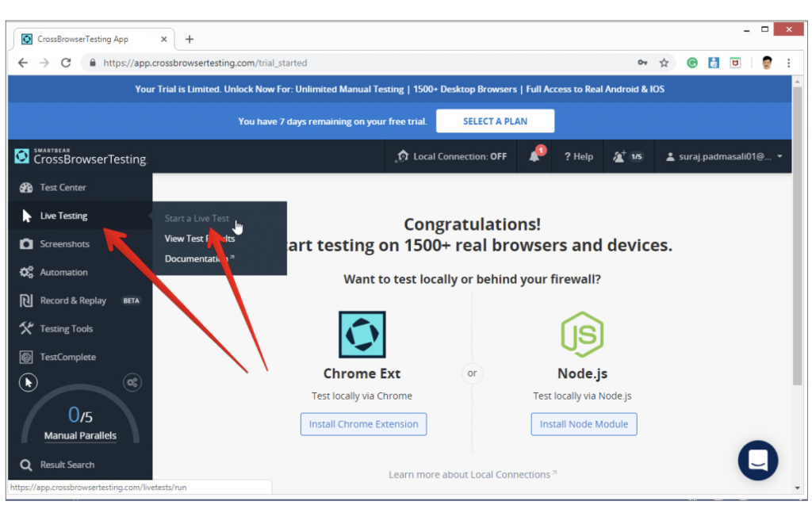Click the blue extension icon in toolbar
The width and height of the screenshot is (812, 509).
(x=714, y=63)
